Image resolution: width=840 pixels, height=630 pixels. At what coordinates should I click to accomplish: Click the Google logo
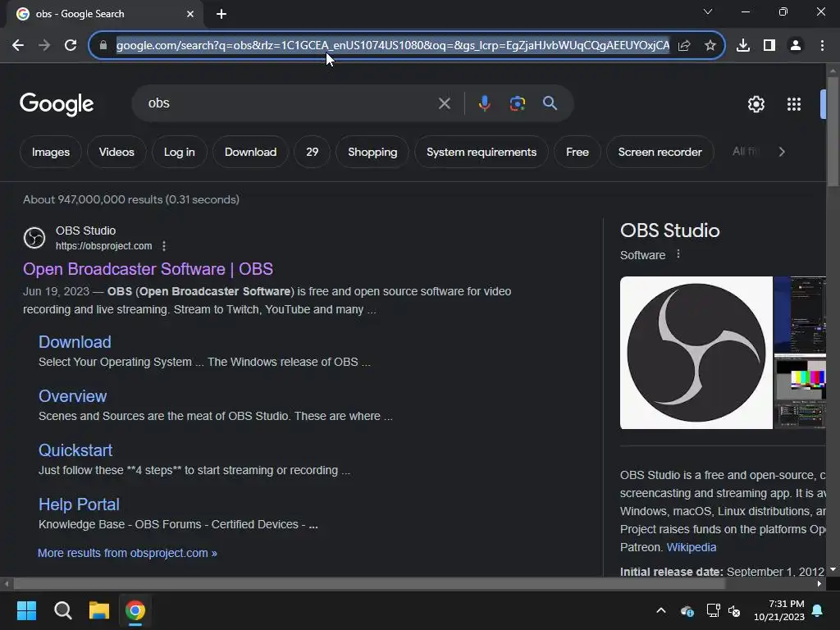click(x=57, y=104)
